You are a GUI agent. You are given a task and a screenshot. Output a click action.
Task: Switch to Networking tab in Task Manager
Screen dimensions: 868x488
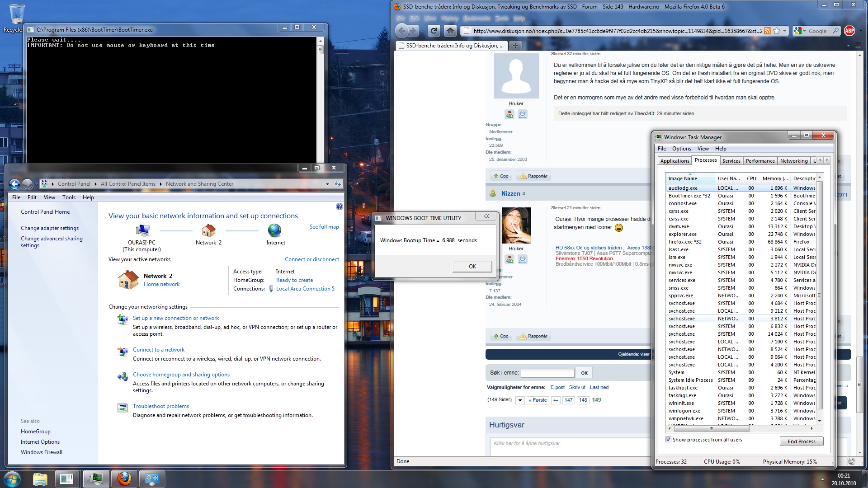[794, 161]
